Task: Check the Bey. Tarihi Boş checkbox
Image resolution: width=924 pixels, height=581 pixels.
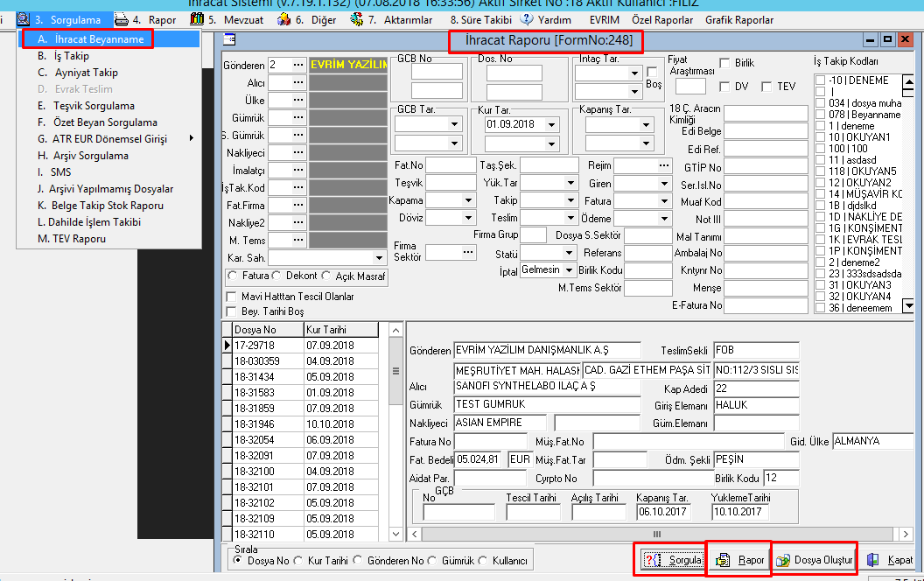Action: coord(232,311)
